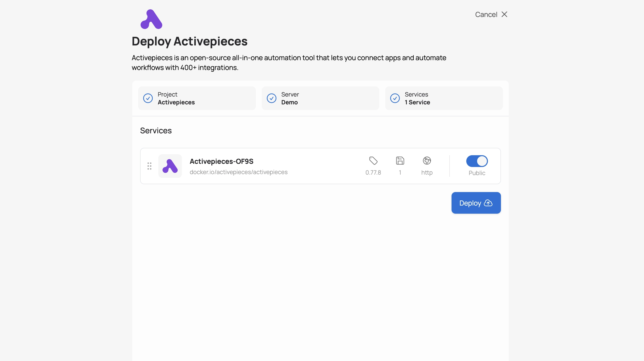The width and height of the screenshot is (644, 361).
Task: Open the Project Activepieces step card
Action: point(196,98)
